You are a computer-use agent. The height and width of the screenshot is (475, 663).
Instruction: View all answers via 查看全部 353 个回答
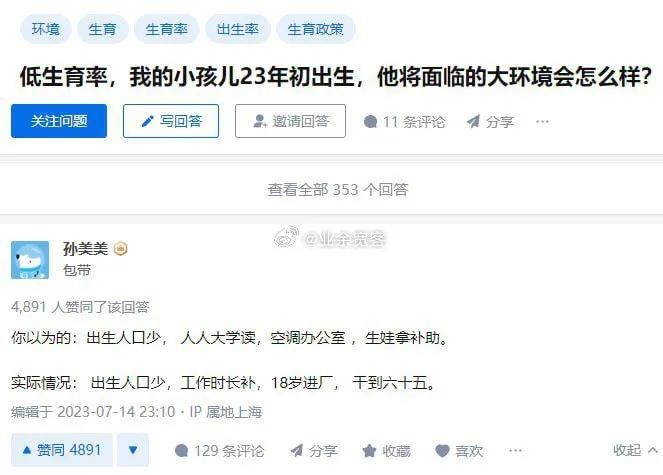337,189
